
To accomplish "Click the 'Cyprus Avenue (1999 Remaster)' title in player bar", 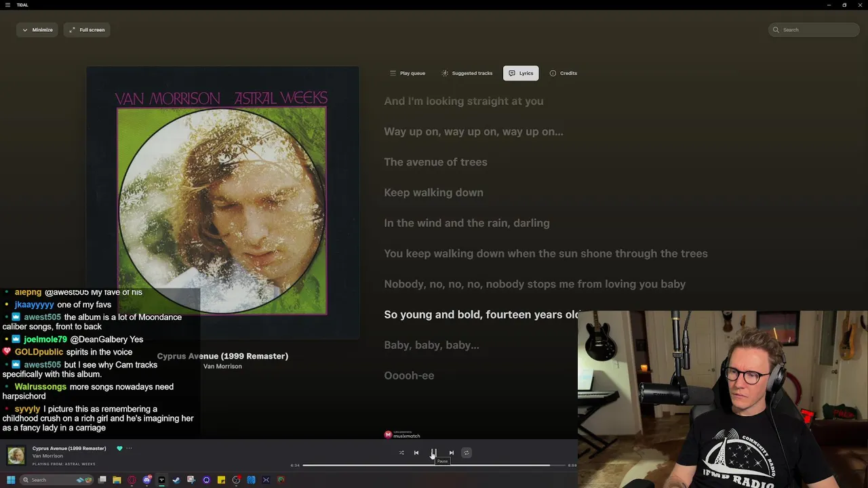I will pyautogui.click(x=69, y=448).
